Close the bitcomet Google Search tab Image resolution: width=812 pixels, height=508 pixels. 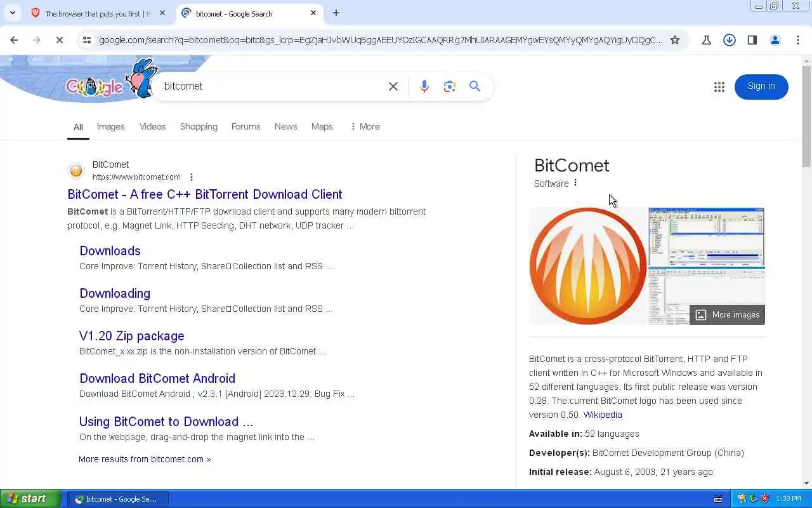[x=313, y=13]
